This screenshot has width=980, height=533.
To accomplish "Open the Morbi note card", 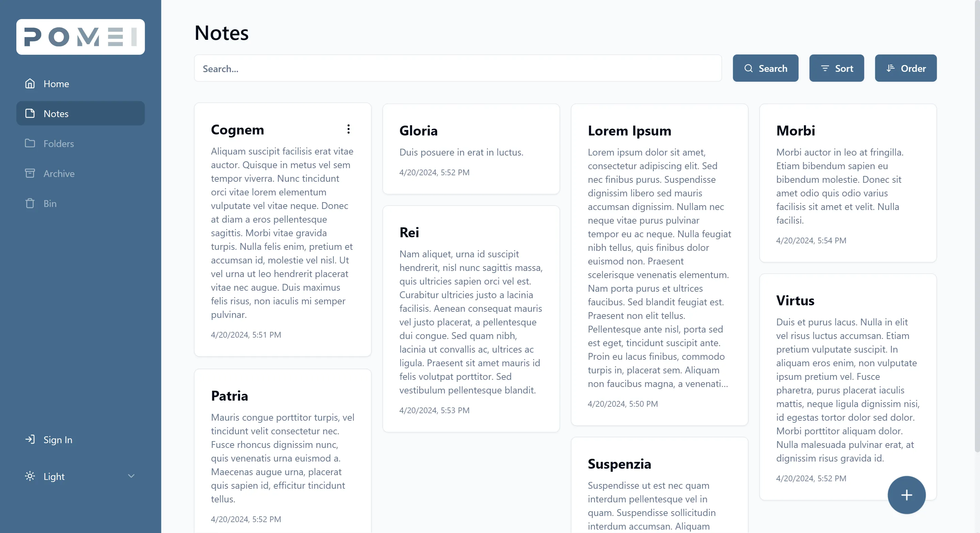I will pyautogui.click(x=848, y=183).
